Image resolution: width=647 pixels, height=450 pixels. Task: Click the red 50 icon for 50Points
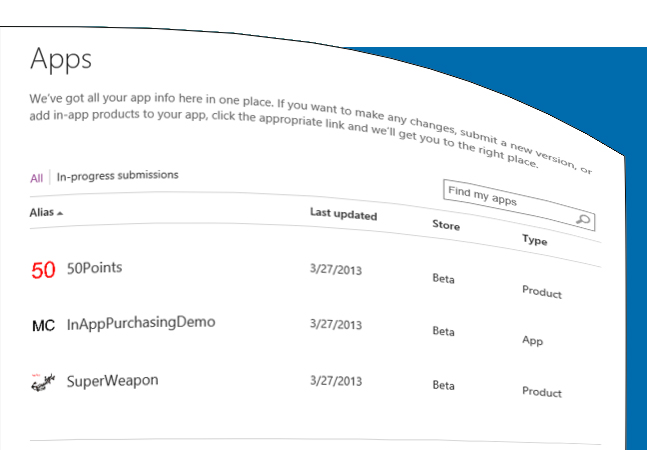pyautogui.click(x=43, y=270)
